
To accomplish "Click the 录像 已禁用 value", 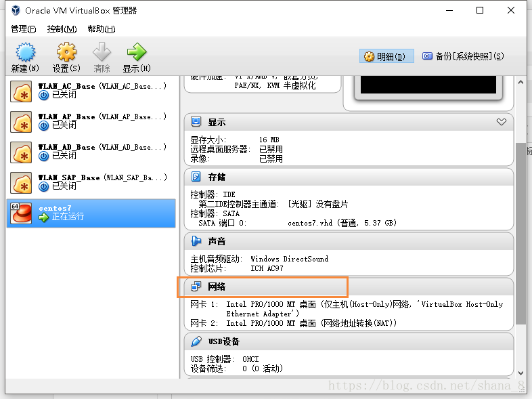I will point(271,159).
